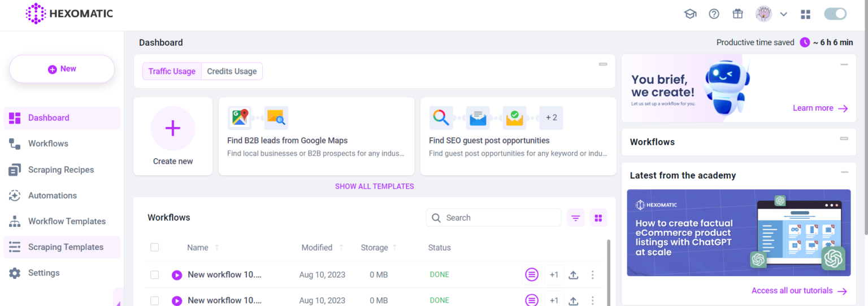
Task: Check the select-all workflows checkbox
Action: pyautogui.click(x=155, y=247)
